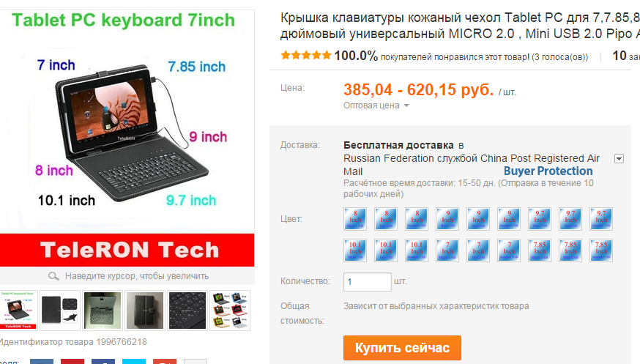Pick the 9.7 Inch Standard USB swatch
This screenshot has height=364, width=640.
(x=600, y=219)
